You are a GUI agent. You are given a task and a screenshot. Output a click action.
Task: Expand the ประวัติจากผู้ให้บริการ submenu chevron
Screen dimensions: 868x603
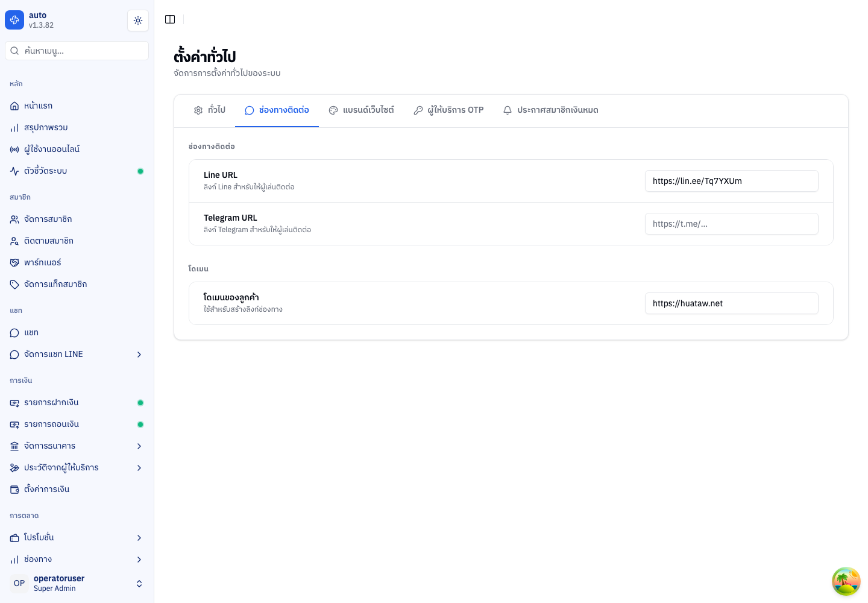[139, 468]
